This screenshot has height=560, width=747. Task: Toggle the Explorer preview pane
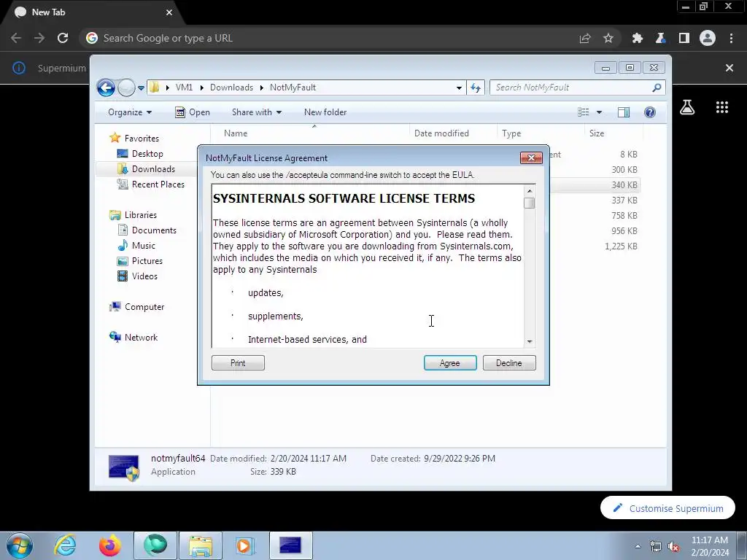coord(624,112)
